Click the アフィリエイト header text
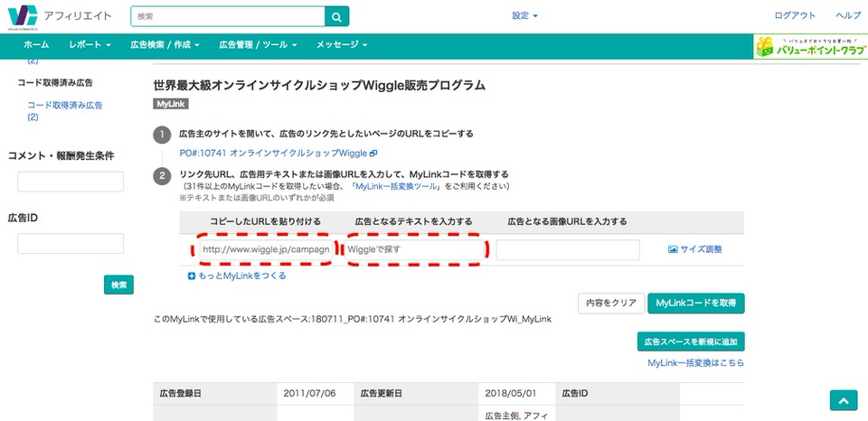The image size is (868, 421). pyautogui.click(x=78, y=15)
